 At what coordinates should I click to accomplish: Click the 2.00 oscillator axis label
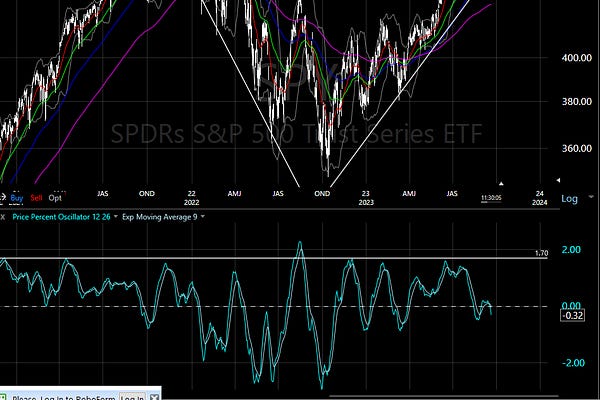click(571, 250)
